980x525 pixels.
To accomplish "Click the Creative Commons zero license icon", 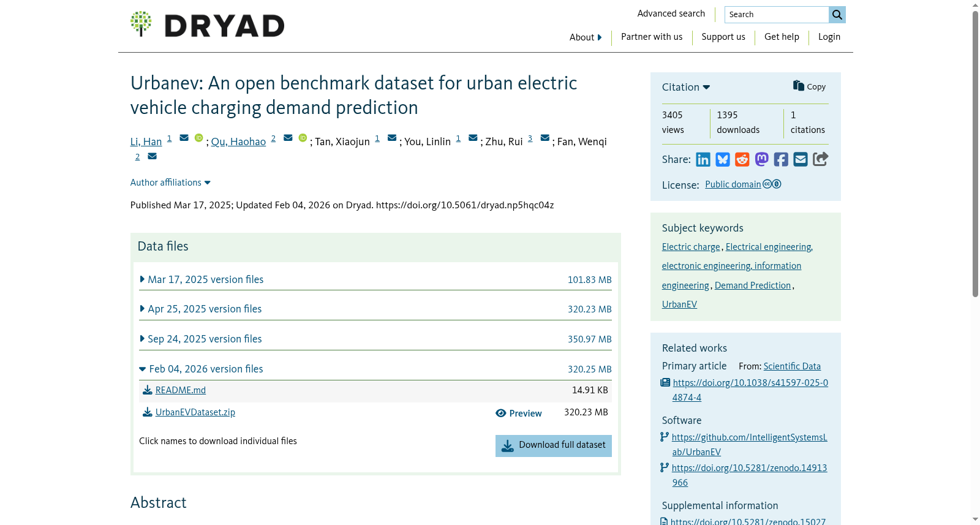I will [772, 184].
